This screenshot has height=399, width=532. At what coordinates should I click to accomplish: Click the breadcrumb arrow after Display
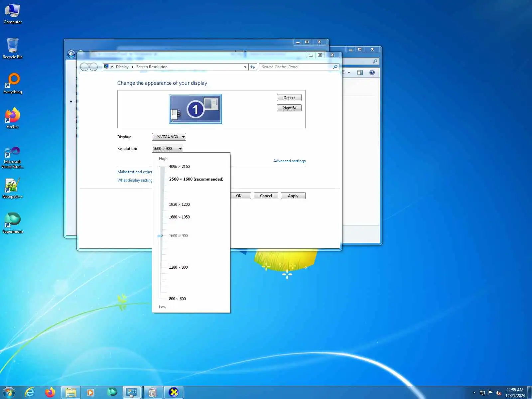coord(132,67)
